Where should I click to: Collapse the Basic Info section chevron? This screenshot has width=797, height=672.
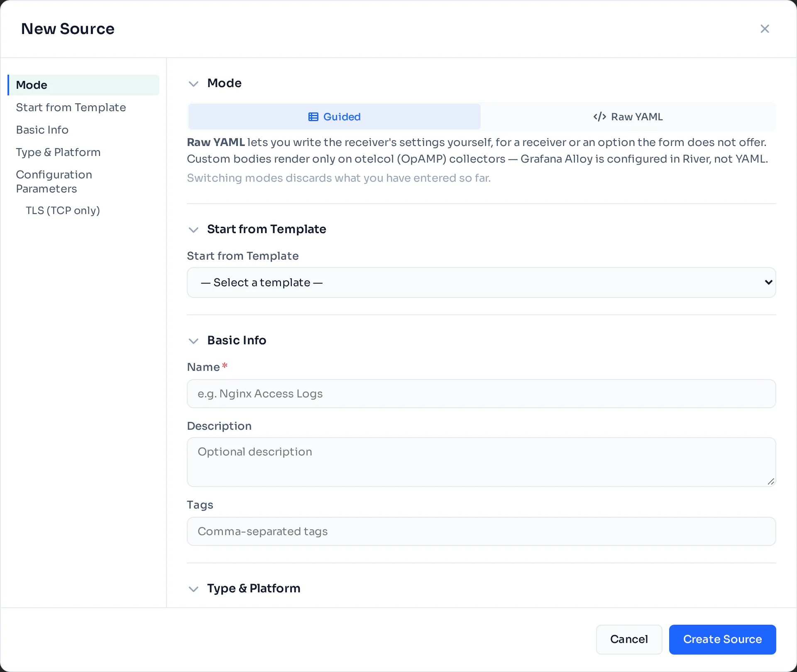[193, 341]
